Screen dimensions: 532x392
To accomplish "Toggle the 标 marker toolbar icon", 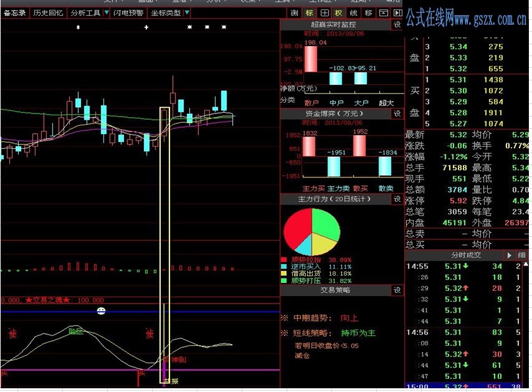I will click(x=309, y=13).
